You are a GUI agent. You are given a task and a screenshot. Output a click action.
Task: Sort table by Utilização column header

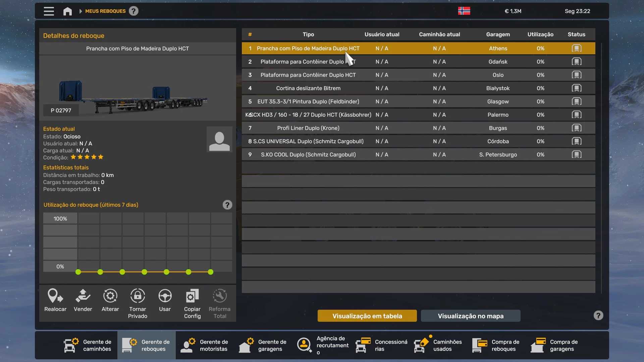pyautogui.click(x=540, y=34)
